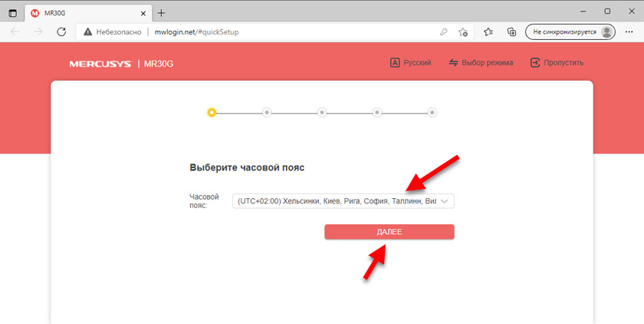Open a new browser tab
644x324 pixels.
tap(161, 12)
